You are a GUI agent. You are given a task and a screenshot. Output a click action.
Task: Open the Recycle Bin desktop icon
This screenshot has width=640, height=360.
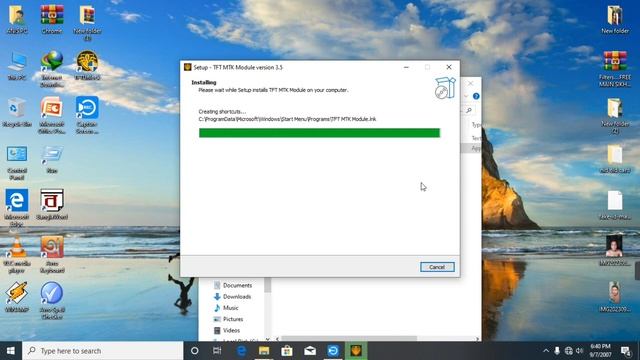pos(17,112)
